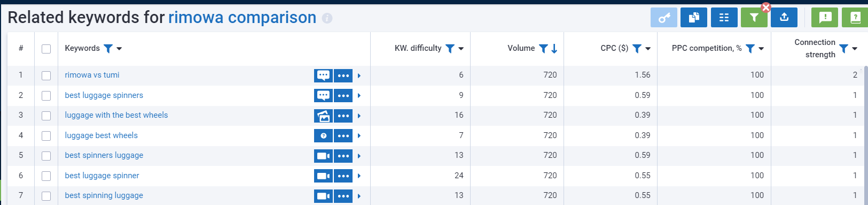Viewport: 868px width, 205px height.
Task: Open the PPC competition dropdown arrow
Action: [761, 49]
